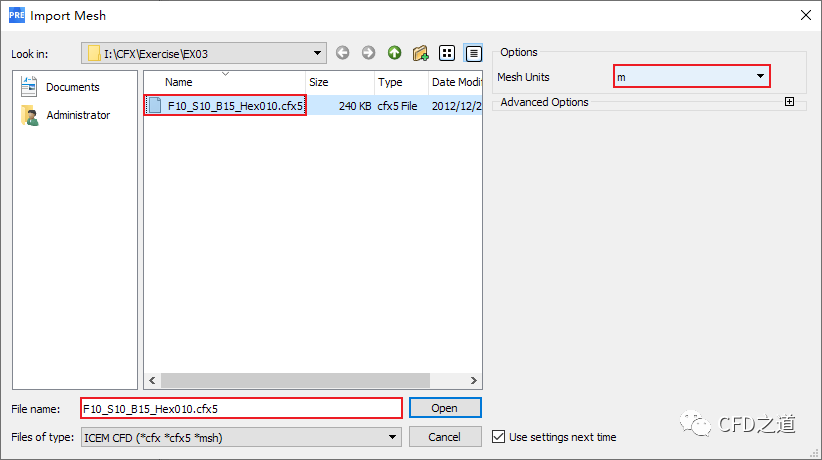Sort the file list by Size column
Viewport: 822px width, 460px height.
click(x=340, y=82)
